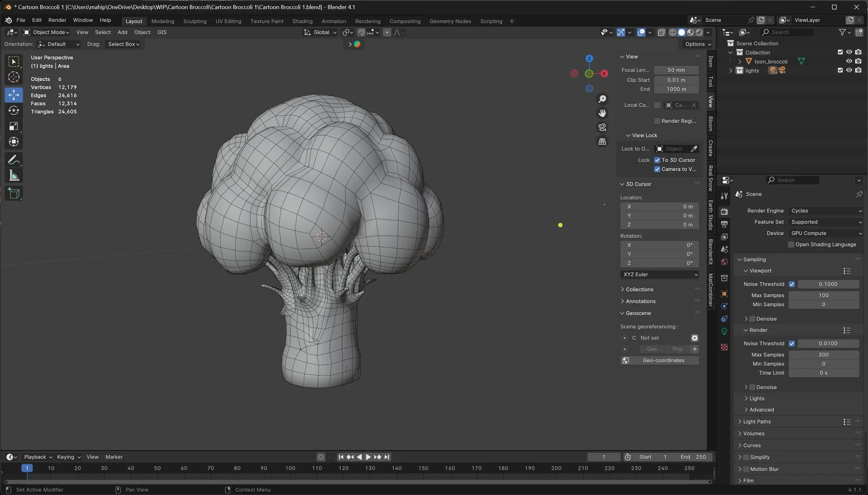Screen dimensions: 868x495
Task: Disable viewport Noise Threshold checkbox
Action: [x=792, y=284]
